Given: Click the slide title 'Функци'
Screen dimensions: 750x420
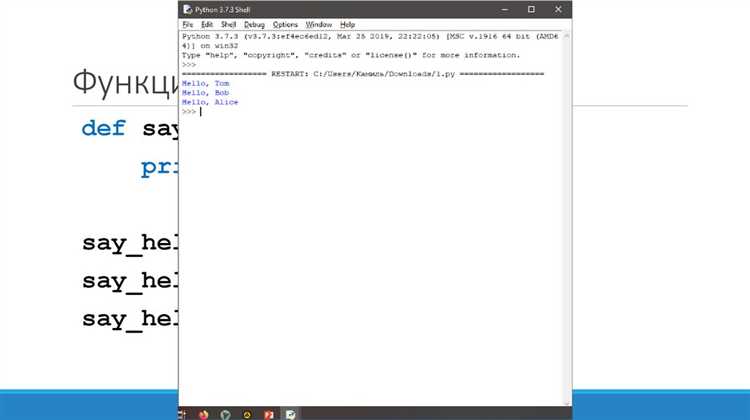Looking at the screenshot, I should (x=126, y=83).
